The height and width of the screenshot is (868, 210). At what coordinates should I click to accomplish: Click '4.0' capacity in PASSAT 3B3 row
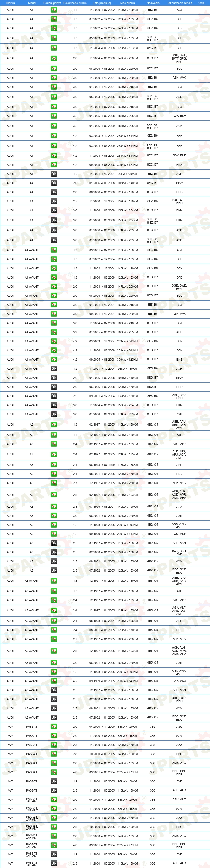point(75,772)
